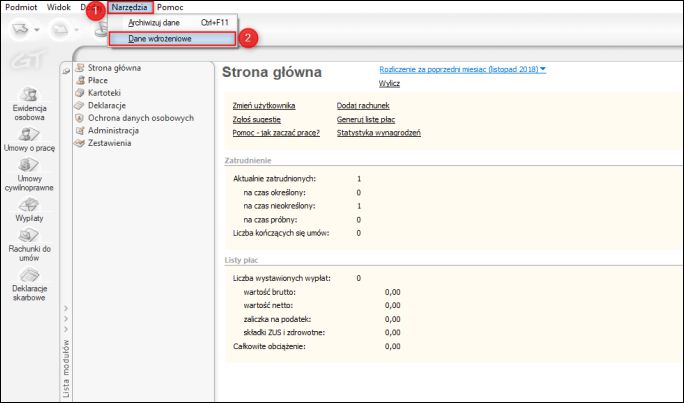Choose Dane wdrożeniowe menu entry
Viewport: 684px width, 403px height.
[x=172, y=39]
